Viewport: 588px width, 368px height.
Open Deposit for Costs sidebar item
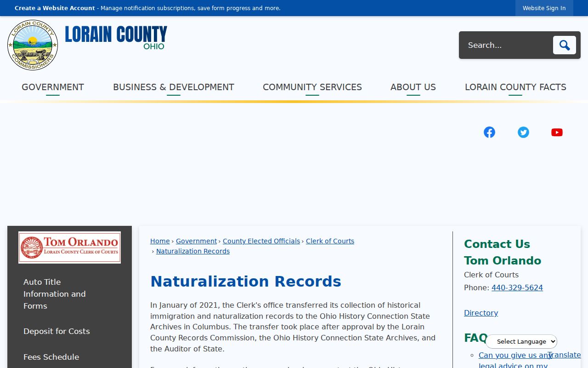(57, 331)
